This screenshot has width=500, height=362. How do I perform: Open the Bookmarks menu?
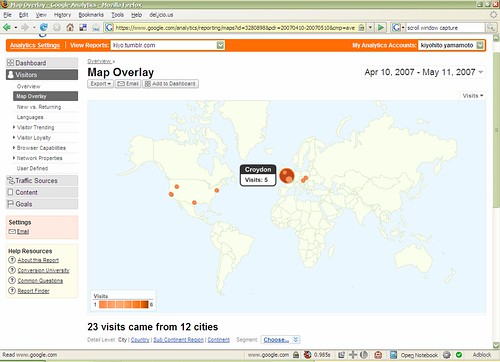pos(91,15)
